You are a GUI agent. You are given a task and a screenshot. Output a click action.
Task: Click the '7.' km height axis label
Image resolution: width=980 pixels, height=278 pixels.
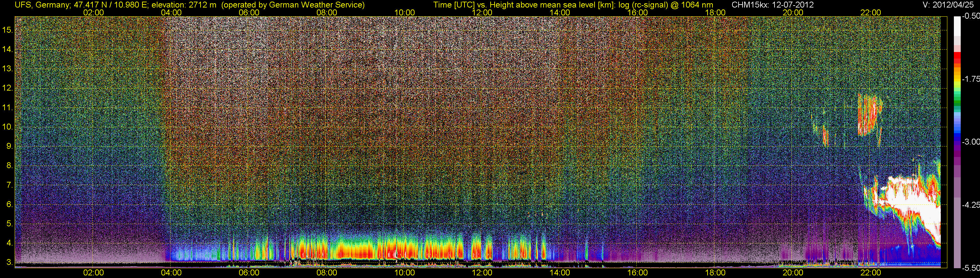9,185
